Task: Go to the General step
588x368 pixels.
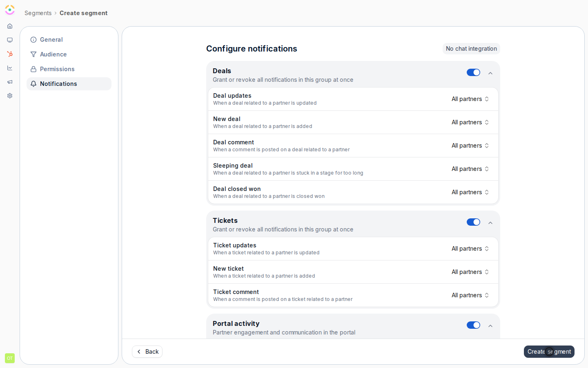Action: (x=69, y=40)
